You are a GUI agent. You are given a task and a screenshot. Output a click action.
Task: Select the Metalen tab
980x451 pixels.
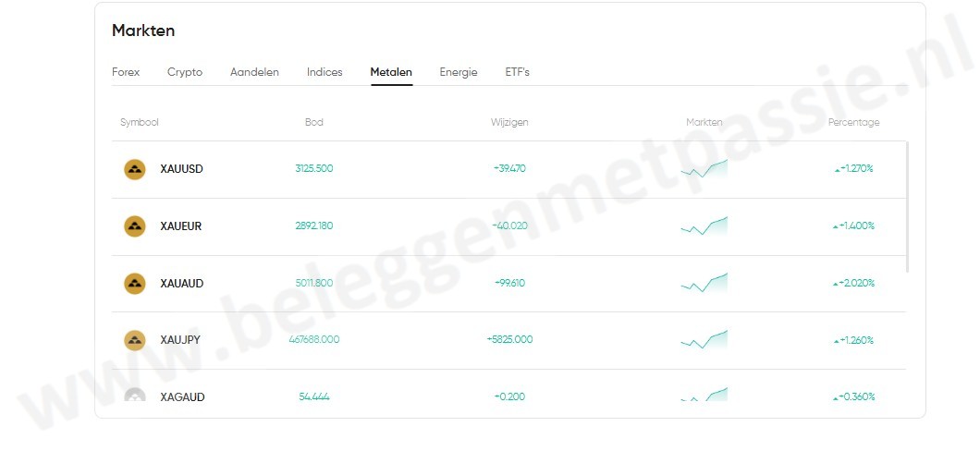click(x=391, y=72)
